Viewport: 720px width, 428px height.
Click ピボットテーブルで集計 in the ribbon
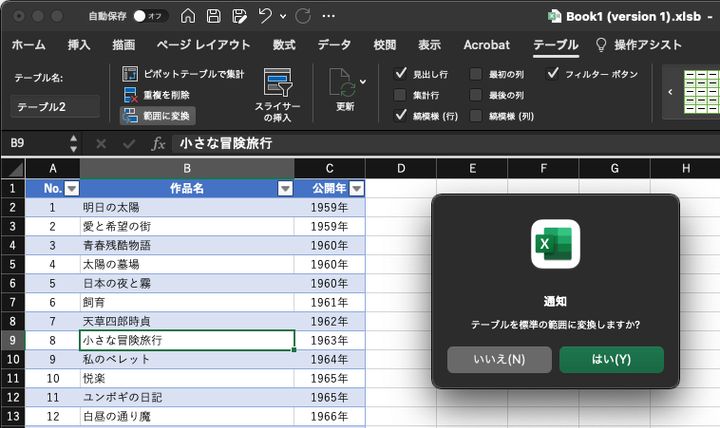tap(185, 74)
